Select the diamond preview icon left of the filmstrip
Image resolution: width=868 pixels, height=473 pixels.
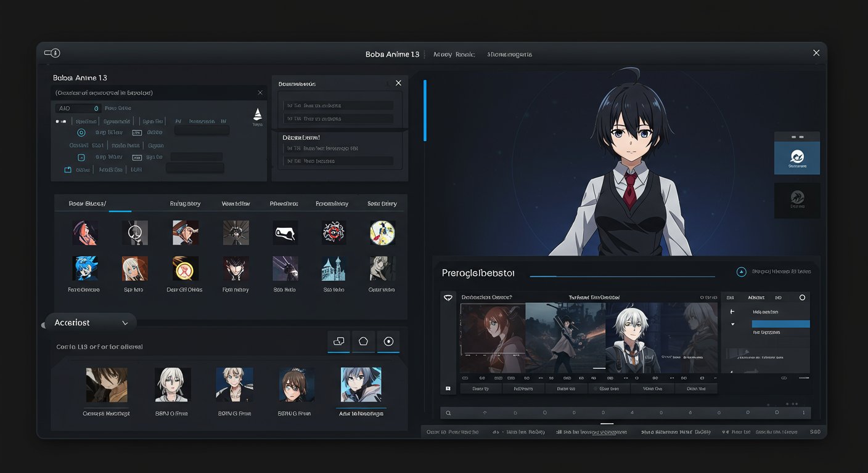pos(448,297)
